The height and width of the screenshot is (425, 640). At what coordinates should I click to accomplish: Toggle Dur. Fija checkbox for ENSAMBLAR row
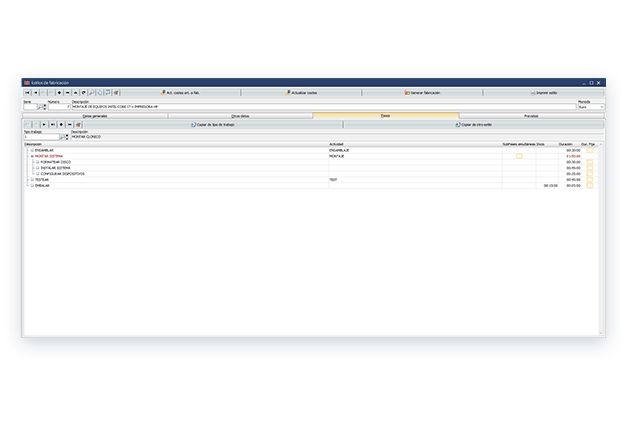[590, 150]
